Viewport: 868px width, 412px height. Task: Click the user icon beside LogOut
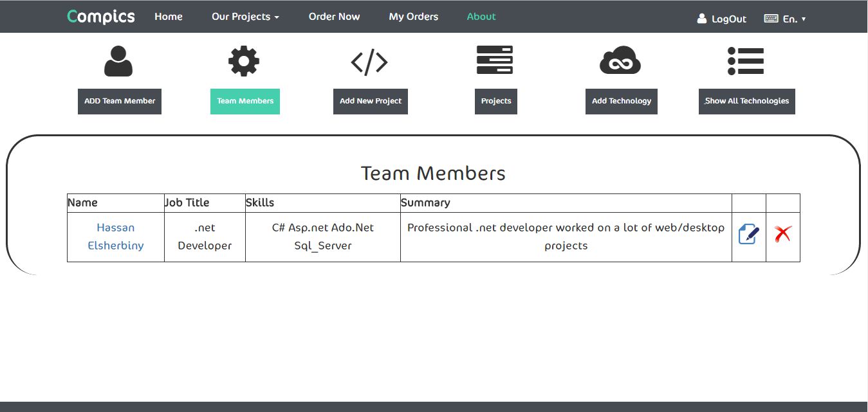(702, 19)
